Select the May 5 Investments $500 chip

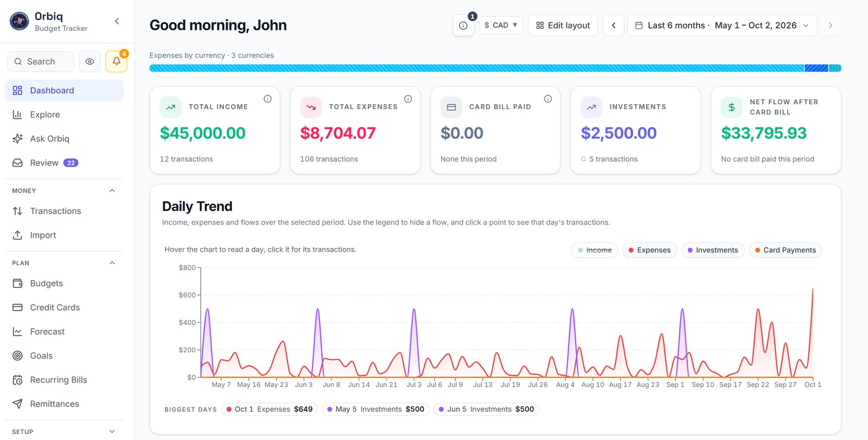[376, 409]
